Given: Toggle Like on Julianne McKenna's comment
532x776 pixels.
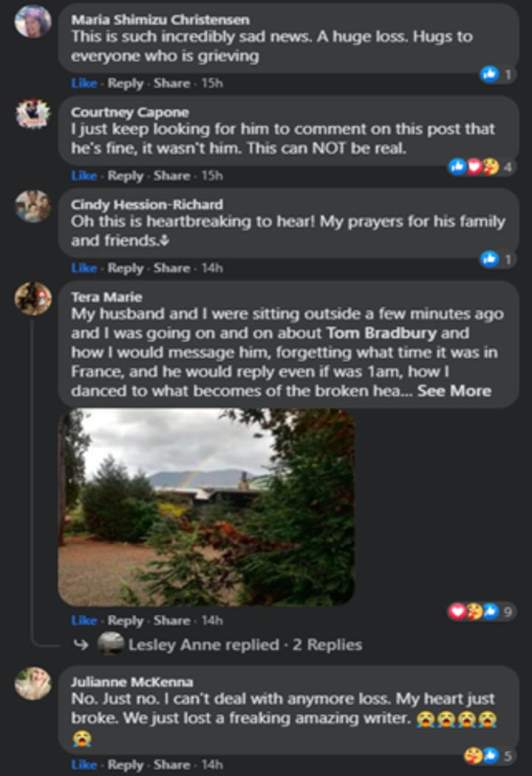Looking at the screenshot, I should (x=83, y=764).
